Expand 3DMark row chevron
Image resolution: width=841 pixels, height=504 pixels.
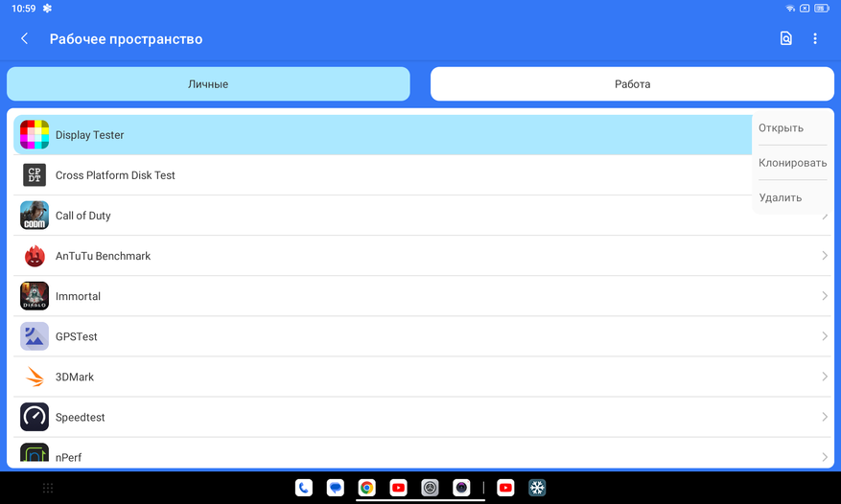(825, 377)
